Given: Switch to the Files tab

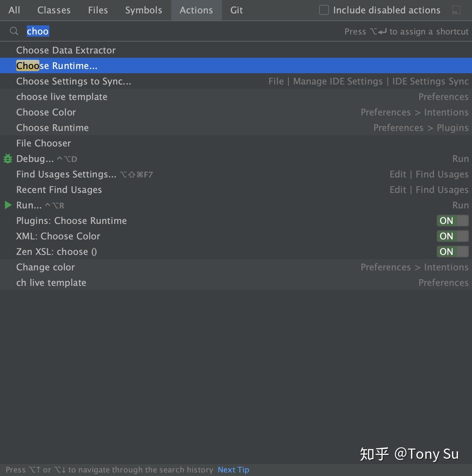Looking at the screenshot, I should tap(98, 10).
